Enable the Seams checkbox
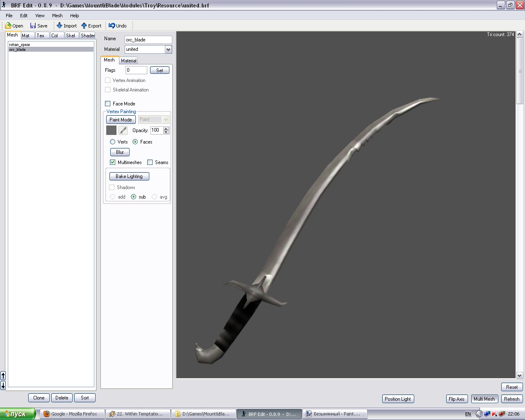Viewport: 525px width, 420px height. tap(150, 162)
